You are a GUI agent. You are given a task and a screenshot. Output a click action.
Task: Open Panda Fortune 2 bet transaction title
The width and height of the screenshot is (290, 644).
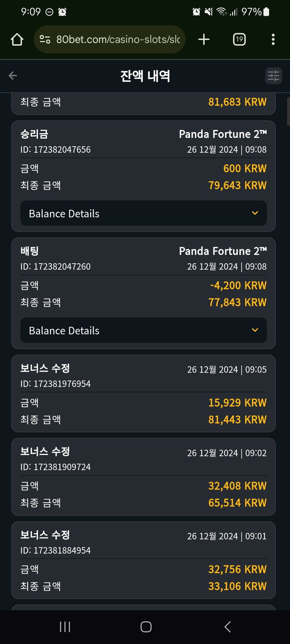[x=223, y=251]
